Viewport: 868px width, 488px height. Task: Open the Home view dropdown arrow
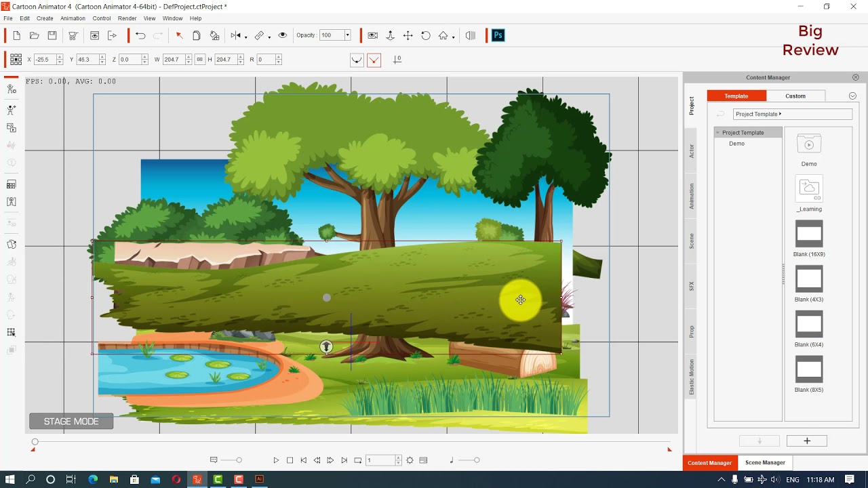point(453,37)
